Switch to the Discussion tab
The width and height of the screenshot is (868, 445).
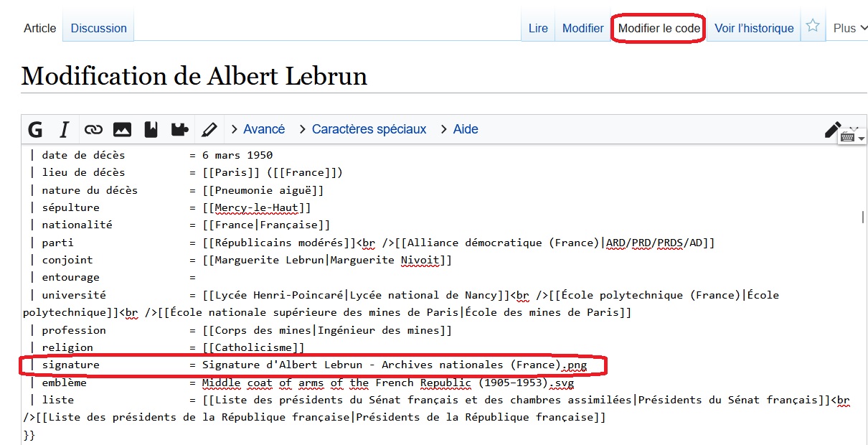coord(99,28)
